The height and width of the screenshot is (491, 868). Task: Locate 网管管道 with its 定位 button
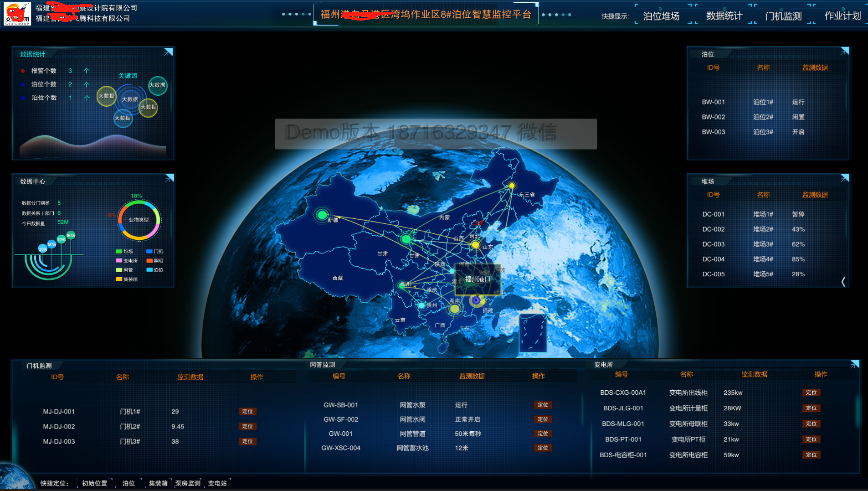(543, 434)
